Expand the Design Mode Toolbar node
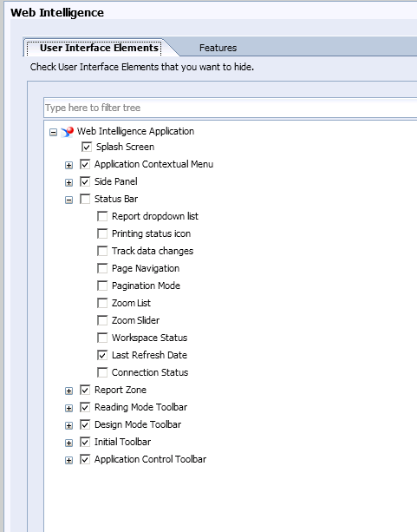417x532 pixels. point(68,425)
